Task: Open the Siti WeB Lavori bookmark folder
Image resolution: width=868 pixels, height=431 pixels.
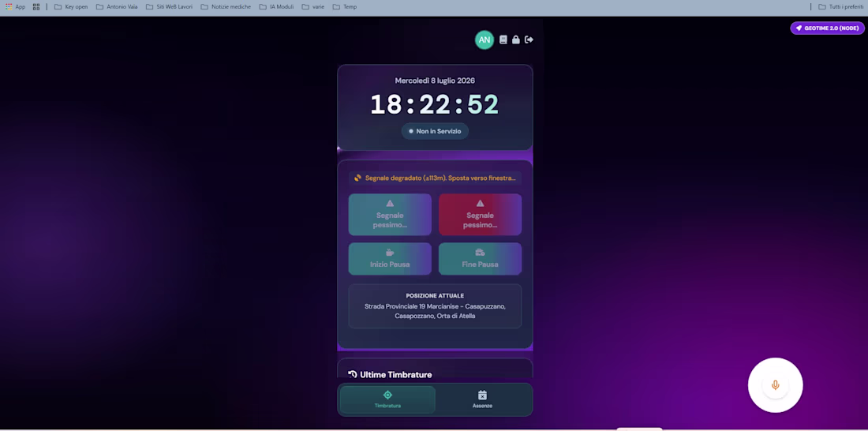Action: pos(170,6)
